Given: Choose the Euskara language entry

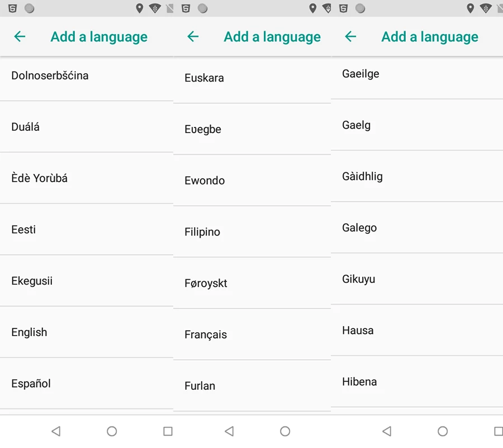Looking at the screenshot, I should tap(252, 78).
